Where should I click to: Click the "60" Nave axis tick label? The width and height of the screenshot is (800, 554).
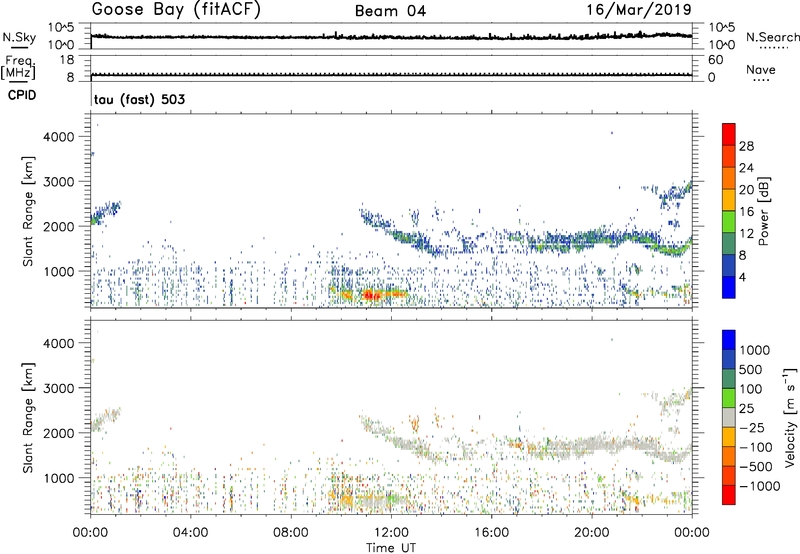coord(715,60)
